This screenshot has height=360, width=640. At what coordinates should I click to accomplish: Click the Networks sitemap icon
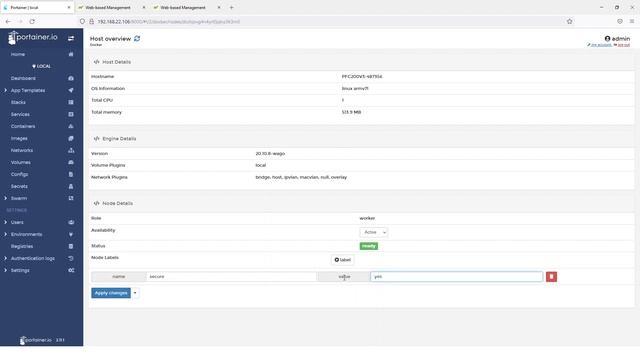click(x=71, y=150)
